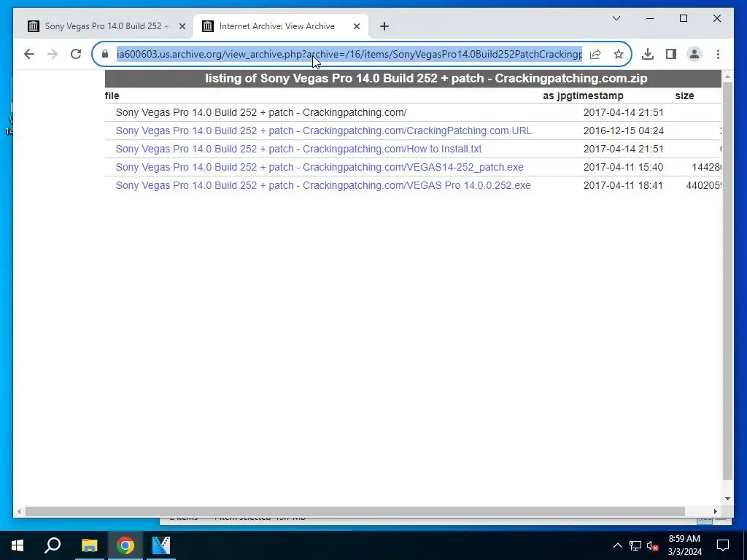Open the Chrome three-dot menu
Viewport: 747px width, 560px height.
718,54
